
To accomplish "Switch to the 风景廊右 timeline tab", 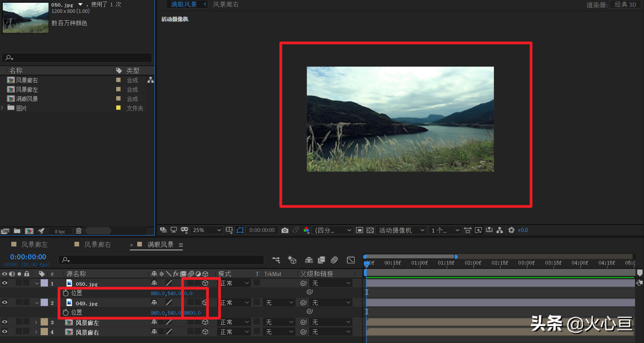I will coord(97,244).
